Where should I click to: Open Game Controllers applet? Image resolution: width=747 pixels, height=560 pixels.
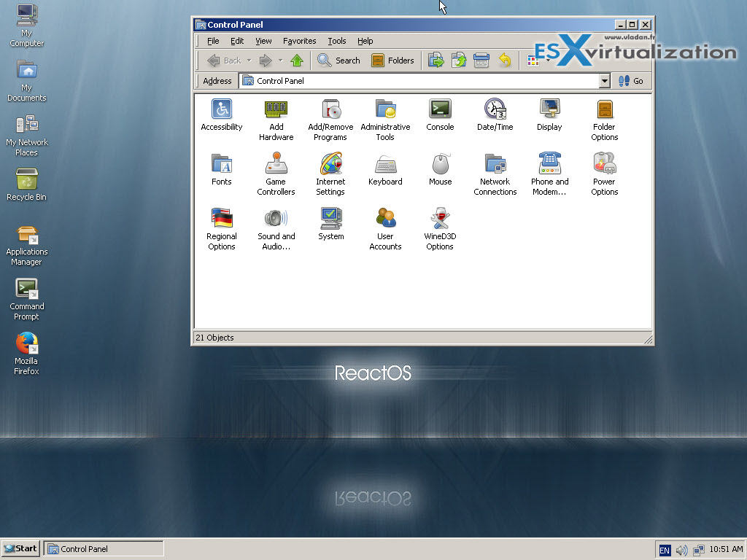276,174
